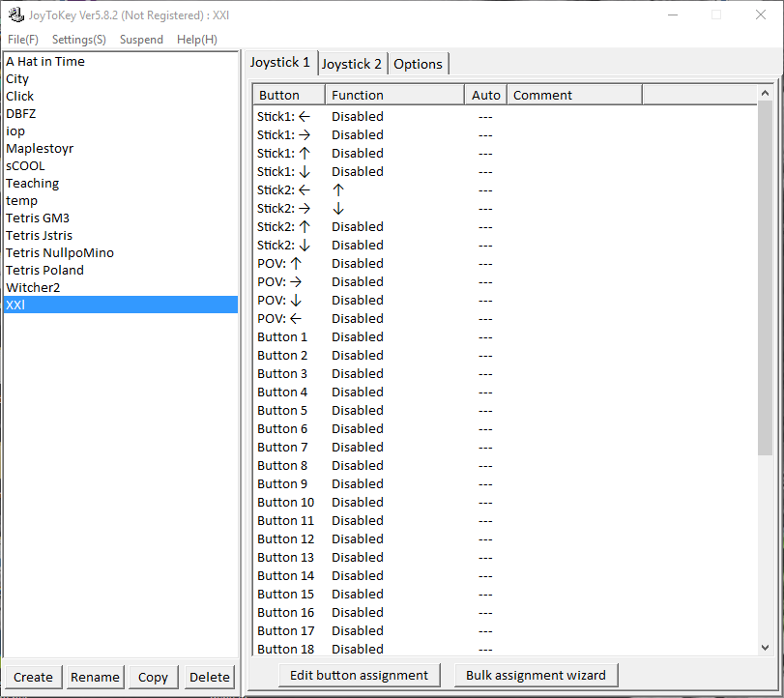
Task: Open the Help(H) menu
Action: click(197, 40)
